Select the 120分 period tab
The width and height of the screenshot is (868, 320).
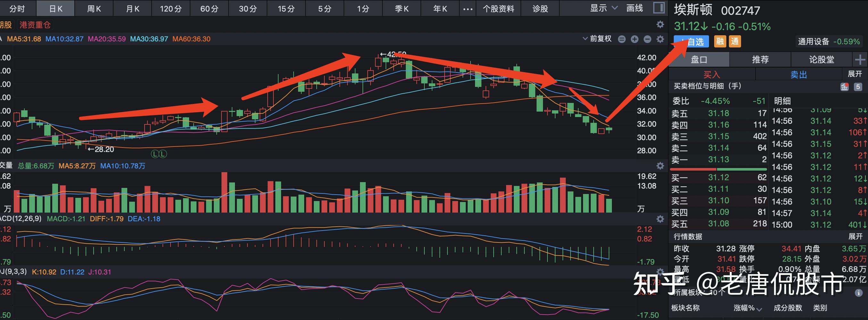coord(171,8)
